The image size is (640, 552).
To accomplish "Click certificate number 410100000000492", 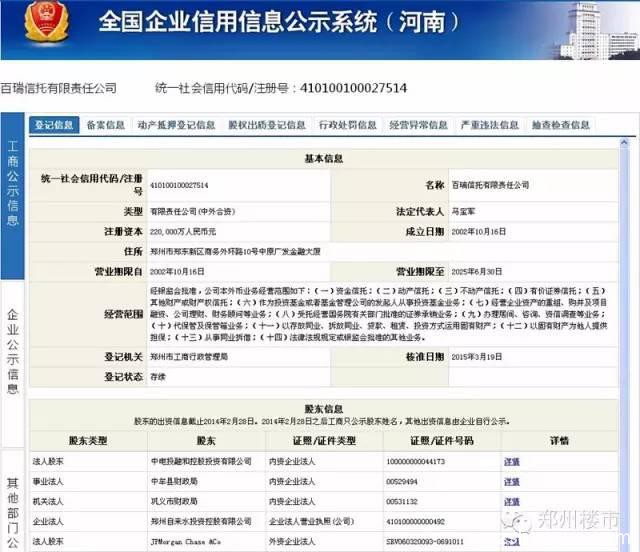I will tap(416, 521).
